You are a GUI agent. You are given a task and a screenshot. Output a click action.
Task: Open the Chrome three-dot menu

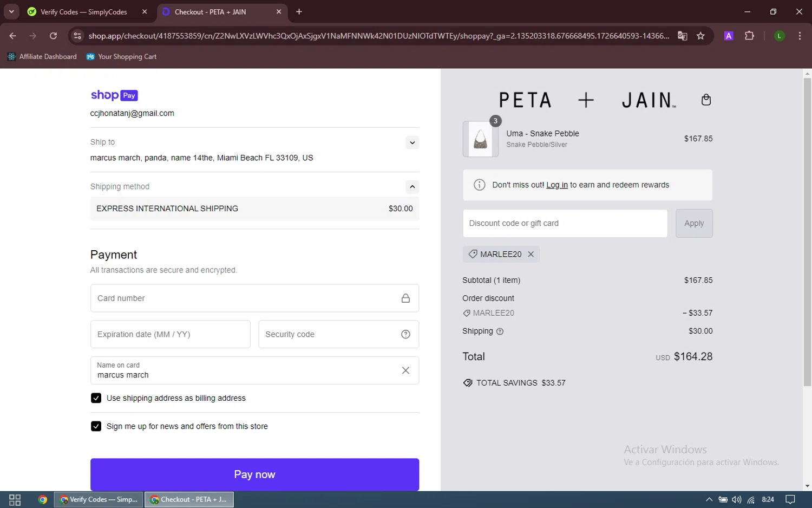[x=800, y=36]
